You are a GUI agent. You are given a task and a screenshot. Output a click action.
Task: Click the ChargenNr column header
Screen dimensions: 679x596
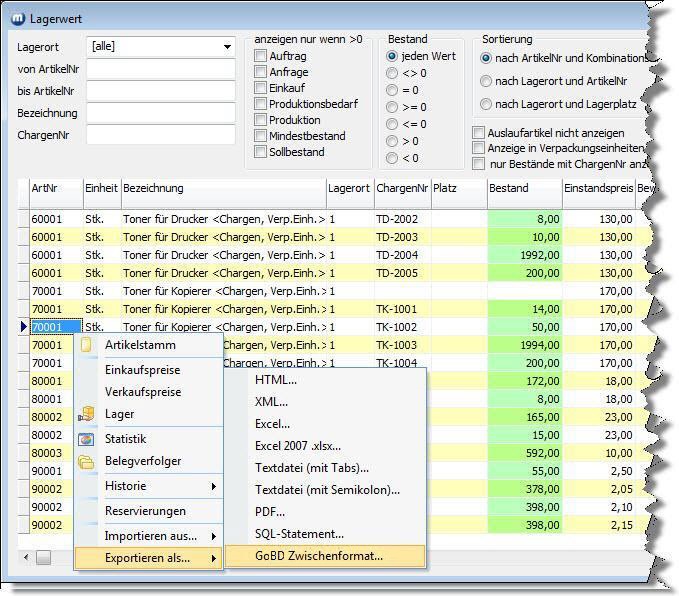(401, 188)
